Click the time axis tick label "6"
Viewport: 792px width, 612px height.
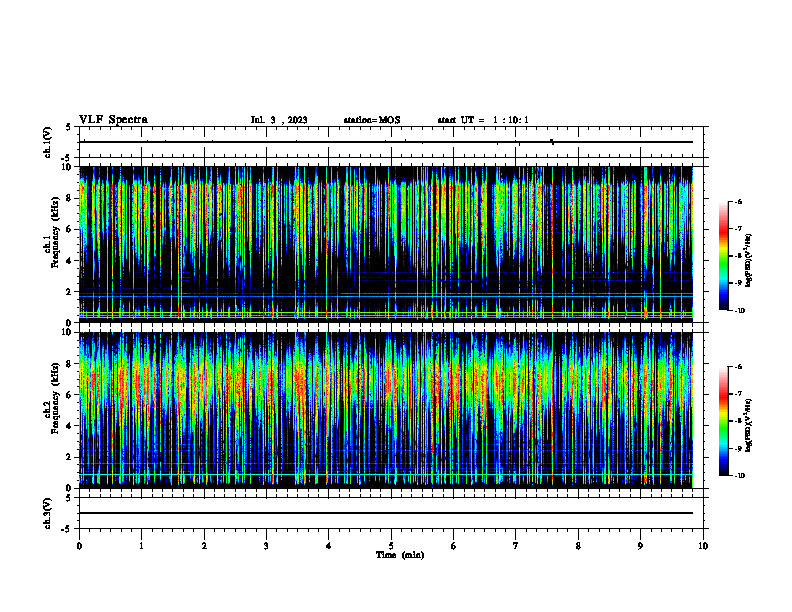453,546
